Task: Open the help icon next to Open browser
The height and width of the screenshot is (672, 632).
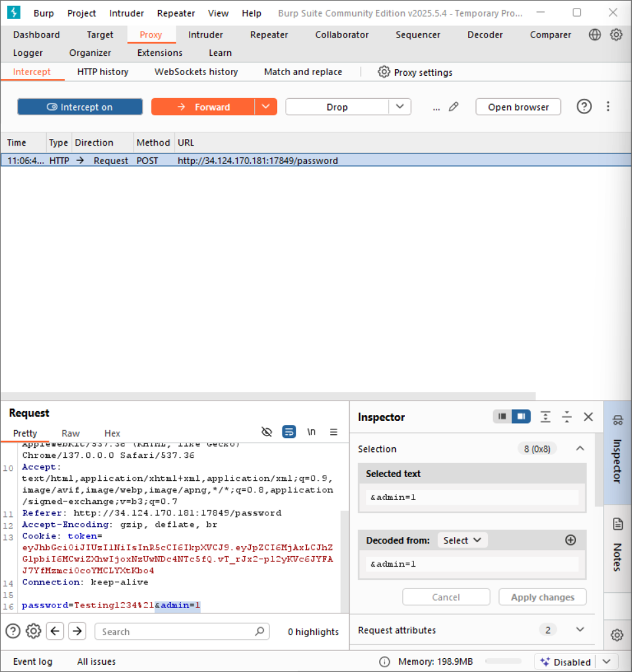Action: pyautogui.click(x=584, y=106)
